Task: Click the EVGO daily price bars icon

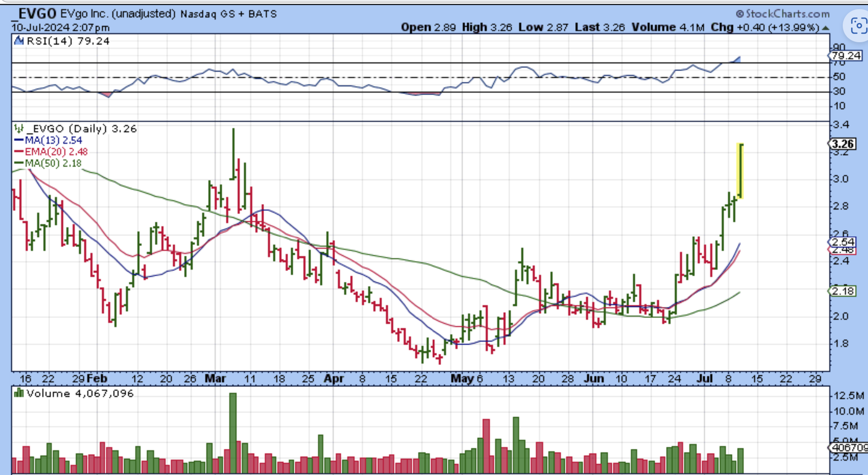Action: (x=18, y=128)
